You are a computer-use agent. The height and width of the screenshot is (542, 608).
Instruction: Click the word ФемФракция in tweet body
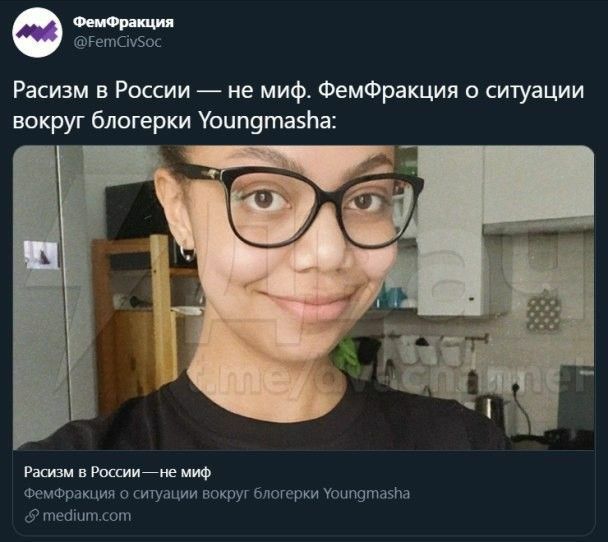(389, 90)
